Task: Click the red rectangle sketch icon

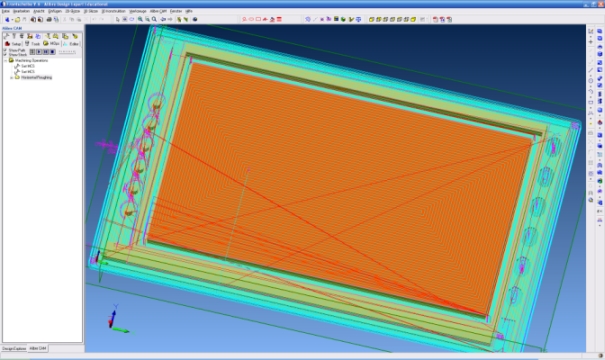Action: tap(258, 19)
